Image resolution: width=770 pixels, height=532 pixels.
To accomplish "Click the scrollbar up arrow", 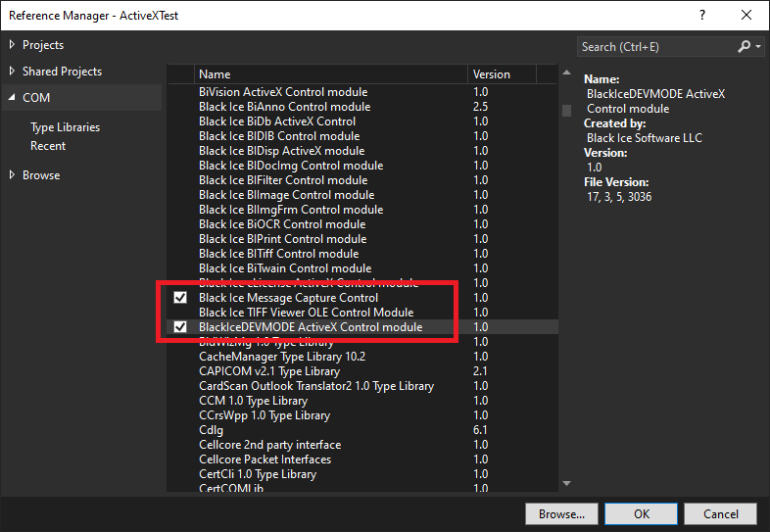I will [x=566, y=73].
